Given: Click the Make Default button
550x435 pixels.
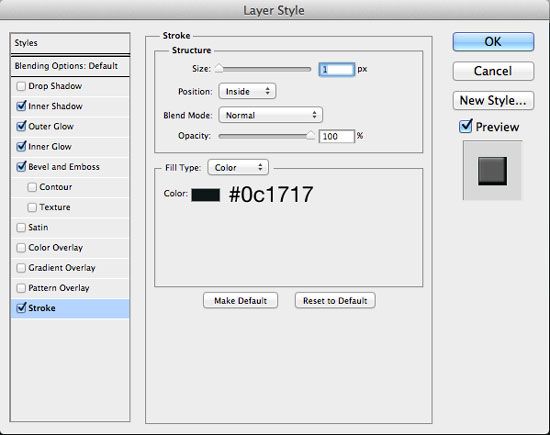Looking at the screenshot, I should tap(240, 301).
